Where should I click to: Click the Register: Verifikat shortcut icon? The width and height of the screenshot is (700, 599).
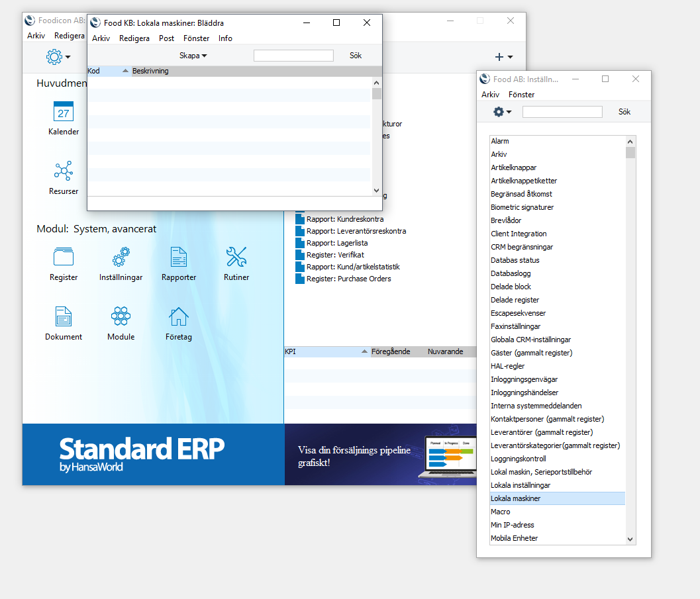(x=300, y=255)
